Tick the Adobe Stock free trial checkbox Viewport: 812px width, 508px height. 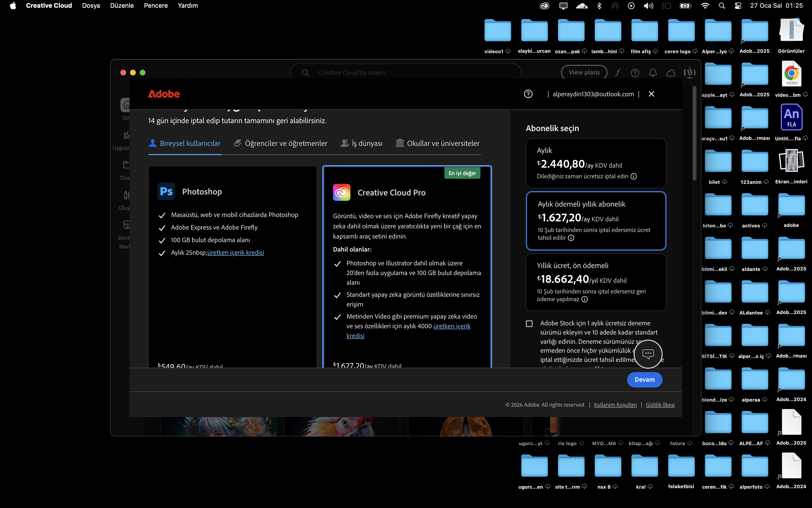pos(529,324)
